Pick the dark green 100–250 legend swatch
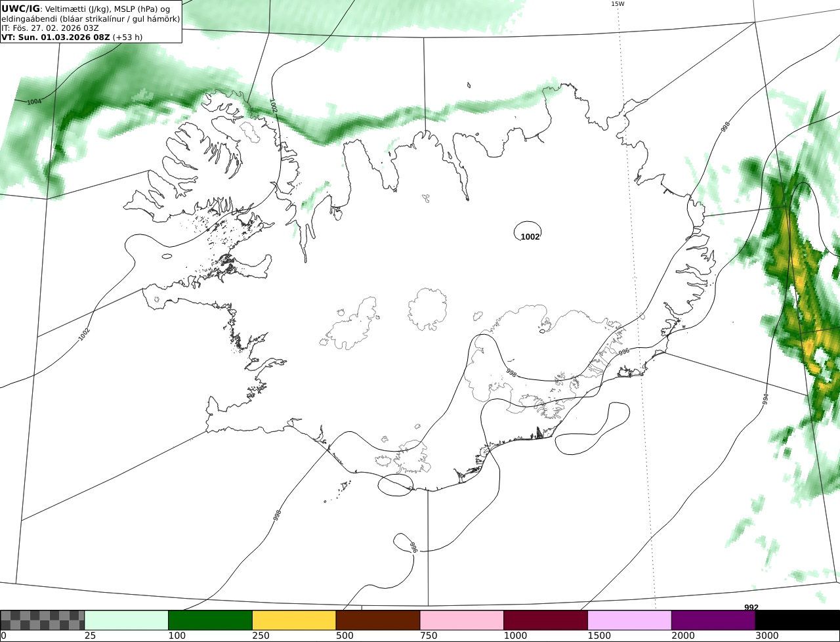This screenshot has width=840, height=642. coord(211,620)
